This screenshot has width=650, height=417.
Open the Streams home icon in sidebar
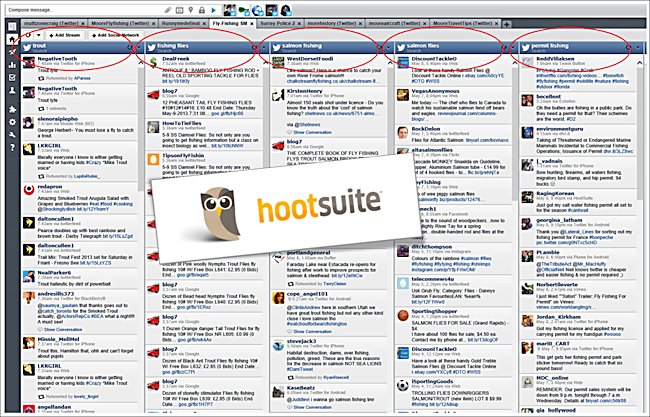coord(12,39)
